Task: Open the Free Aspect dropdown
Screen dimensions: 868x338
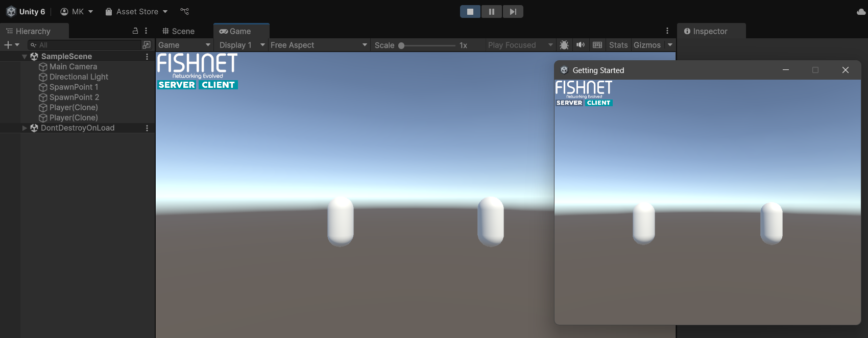Action: coord(319,45)
